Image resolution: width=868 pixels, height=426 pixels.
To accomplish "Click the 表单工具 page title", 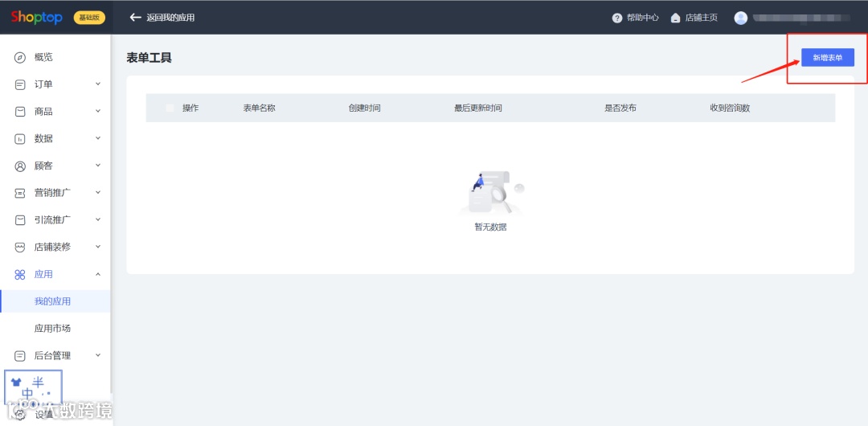I will pos(149,58).
